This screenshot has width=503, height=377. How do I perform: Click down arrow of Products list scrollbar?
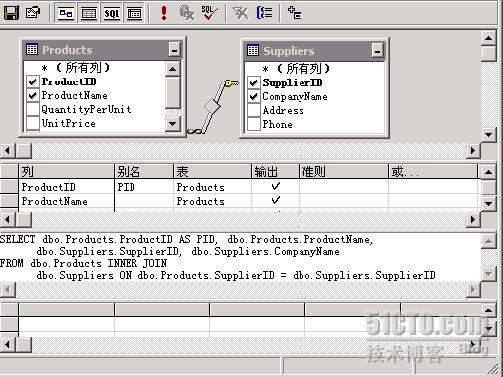pyautogui.click(x=172, y=124)
